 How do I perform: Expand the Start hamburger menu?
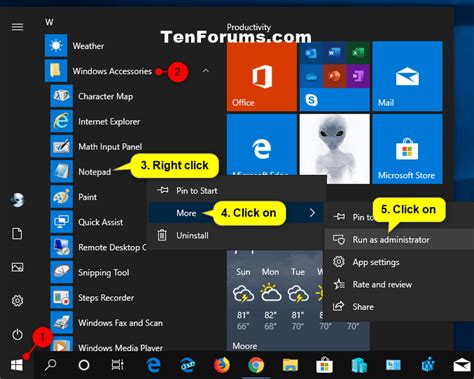[17, 27]
